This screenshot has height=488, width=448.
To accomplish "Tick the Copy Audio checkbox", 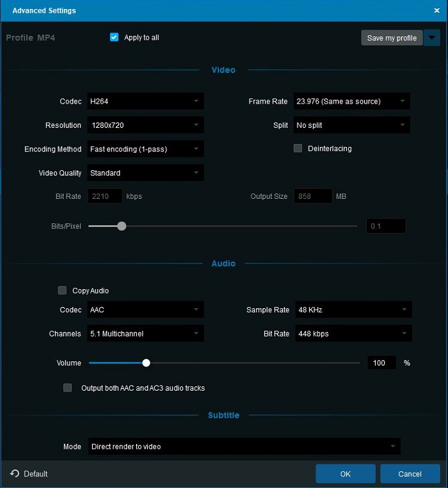I will (62, 290).
